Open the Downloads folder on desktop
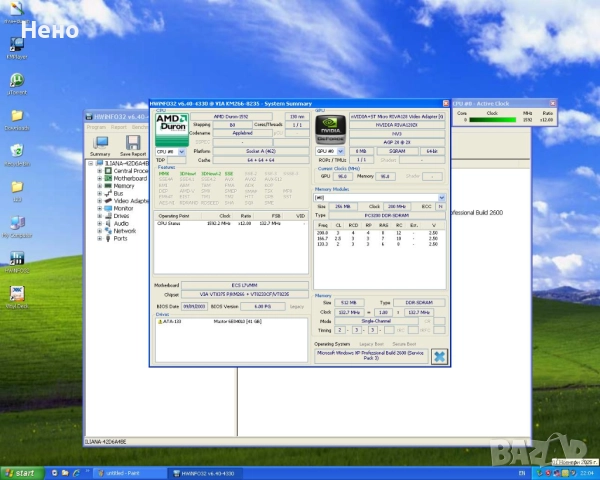Viewport: 600px width, 480px height. [x=17, y=120]
